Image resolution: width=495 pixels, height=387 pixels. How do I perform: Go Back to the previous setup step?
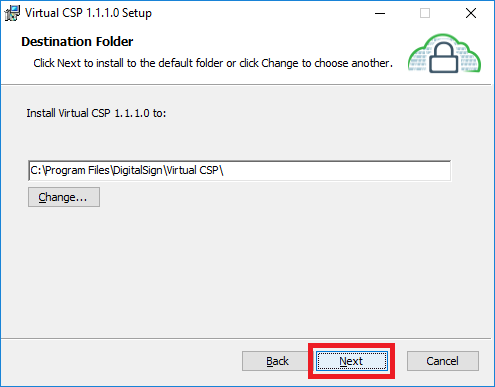pos(277,361)
